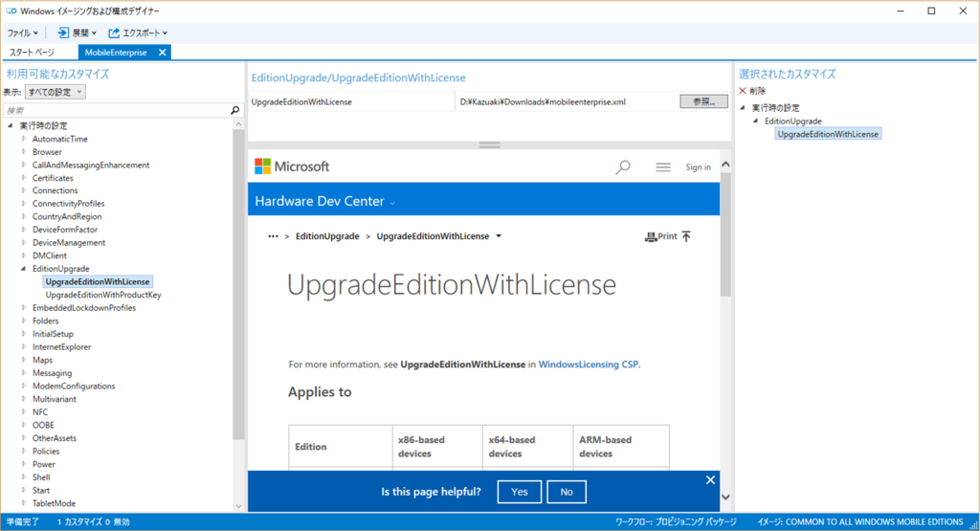Click the 'EditionUpgrade/UpgradeEditionWithLicense' heading
Screen dimensions: 980x531
[x=358, y=77]
